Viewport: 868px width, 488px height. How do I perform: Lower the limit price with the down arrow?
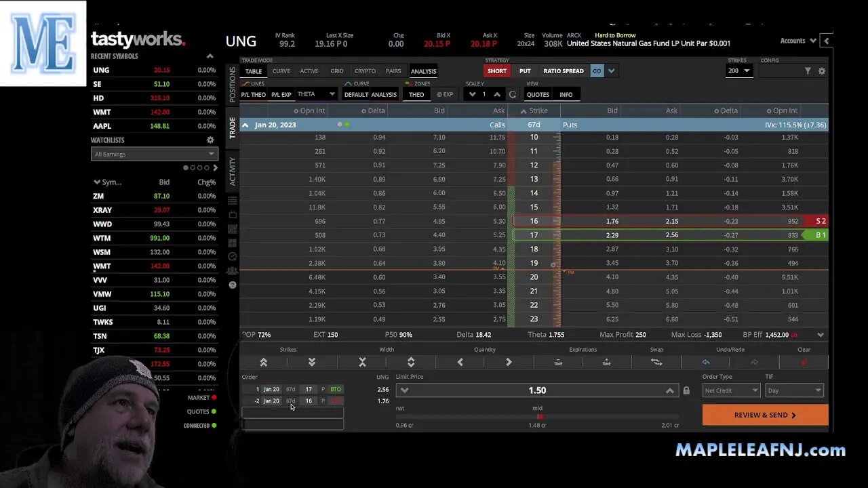[x=404, y=390]
